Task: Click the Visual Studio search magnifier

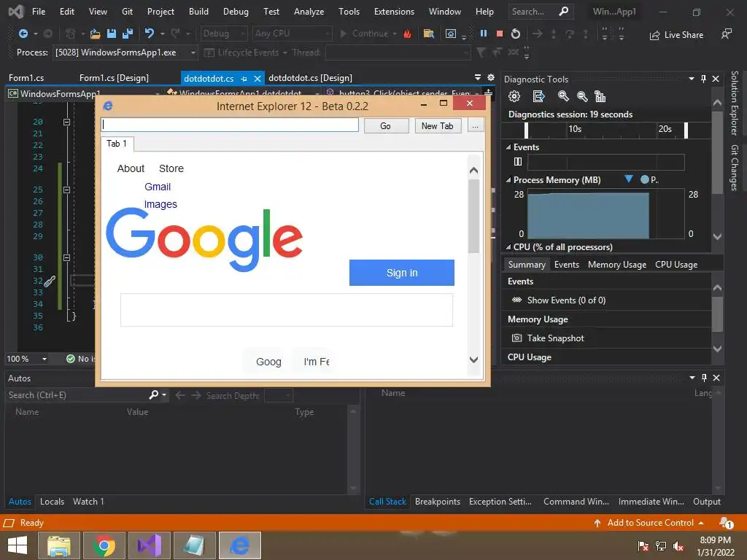Action: [x=564, y=12]
